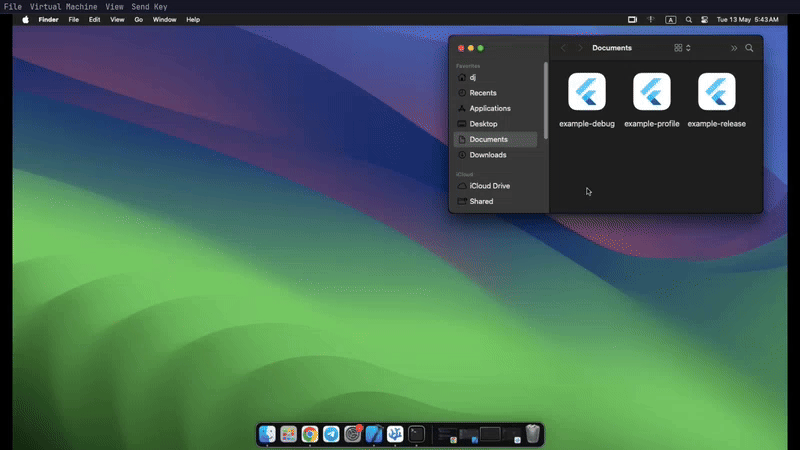
Task: Open the Trash in the Dock
Action: [533, 434]
